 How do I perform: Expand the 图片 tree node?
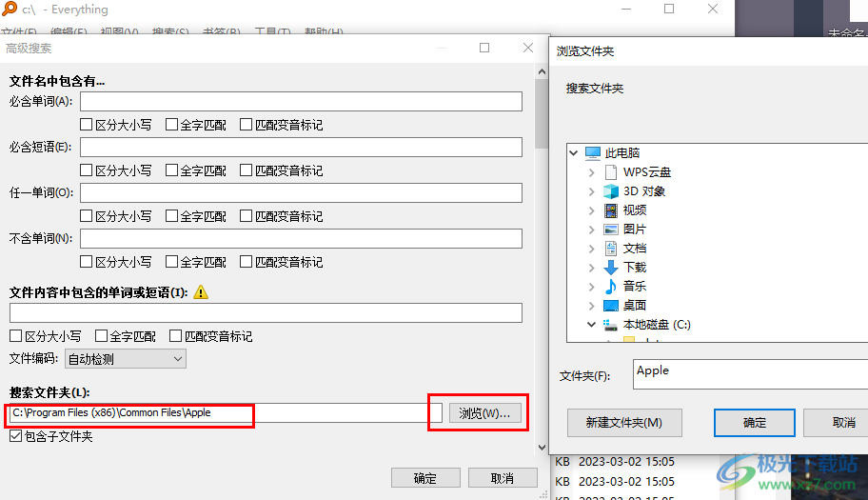click(x=591, y=230)
